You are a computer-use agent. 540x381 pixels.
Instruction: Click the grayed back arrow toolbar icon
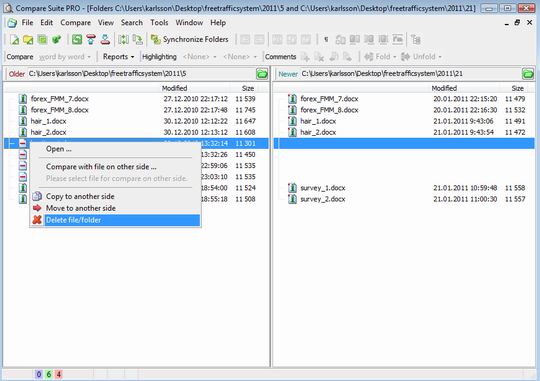point(245,40)
